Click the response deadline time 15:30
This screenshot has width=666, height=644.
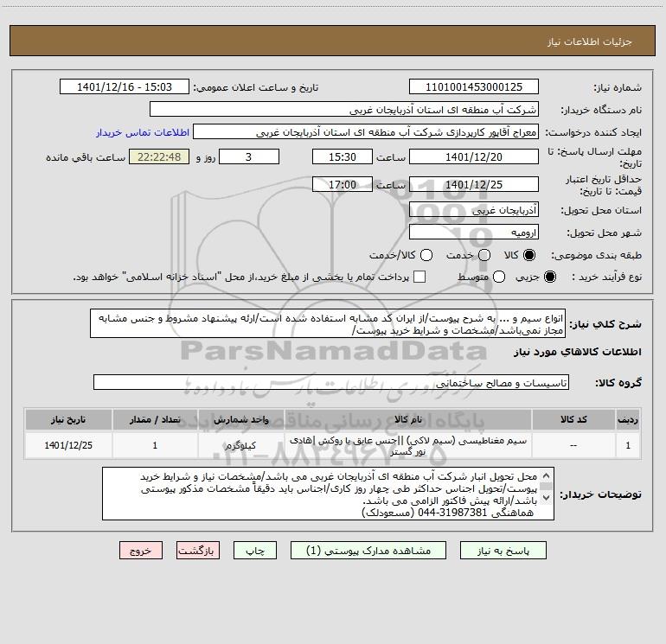pyautogui.click(x=343, y=156)
